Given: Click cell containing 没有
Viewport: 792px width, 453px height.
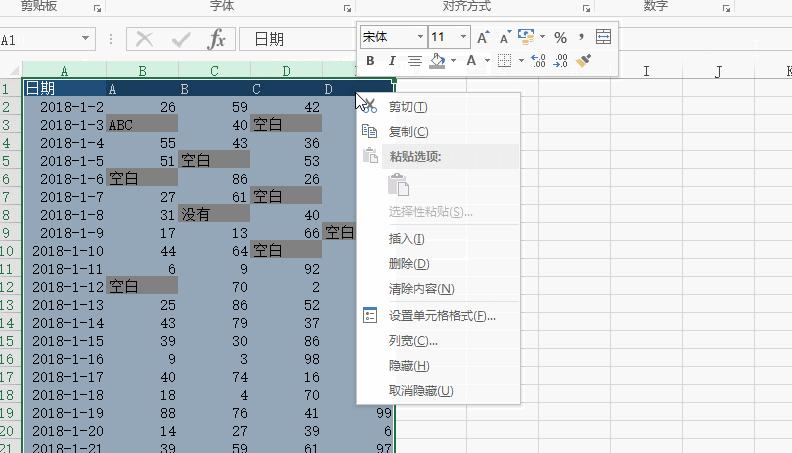Looking at the screenshot, I should pyautogui.click(x=214, y=215).
